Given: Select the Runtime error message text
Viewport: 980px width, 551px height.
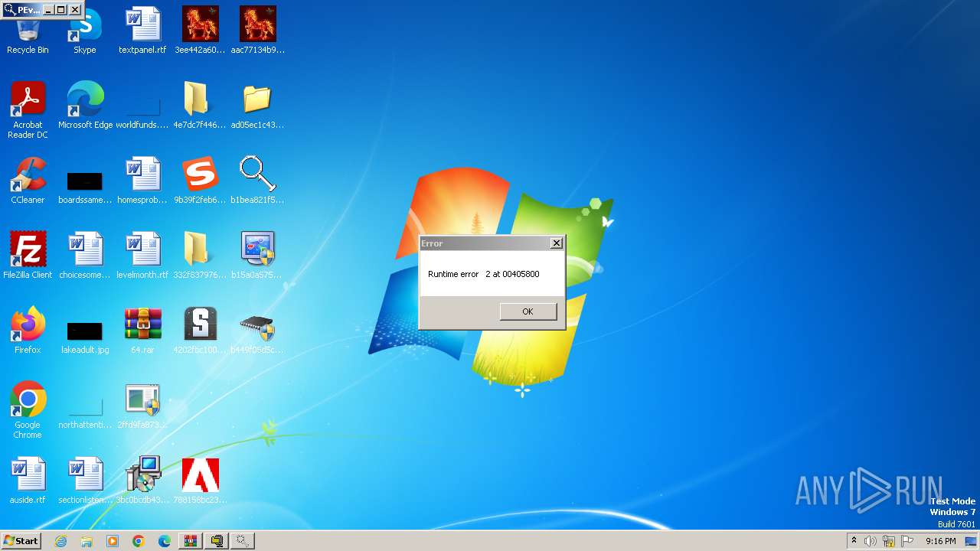Looking at the screenshot, I should click(484, 274).
